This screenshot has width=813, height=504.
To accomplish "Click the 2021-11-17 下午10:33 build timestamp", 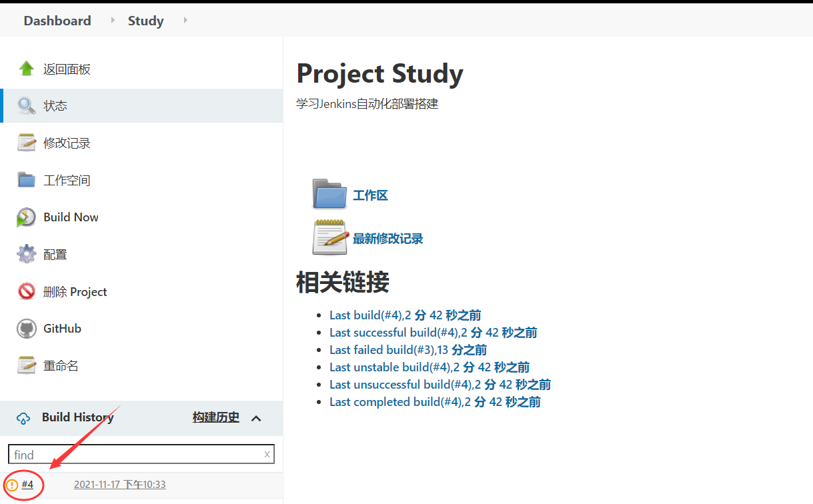I will [x=120, y=485].
